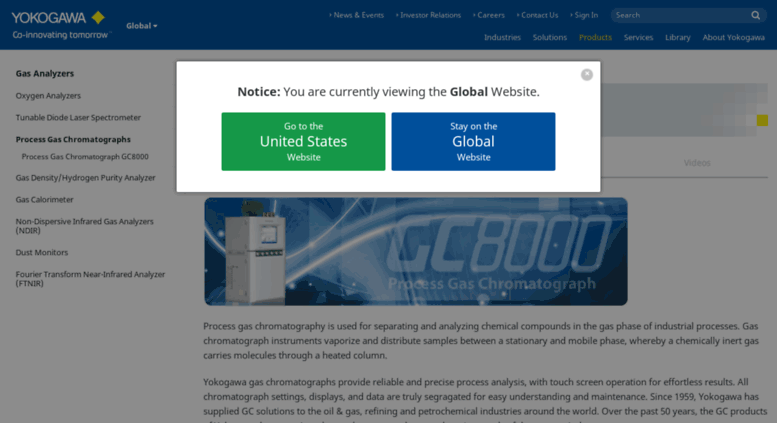
Task: Go to the United States website
Action: (303, 142)
